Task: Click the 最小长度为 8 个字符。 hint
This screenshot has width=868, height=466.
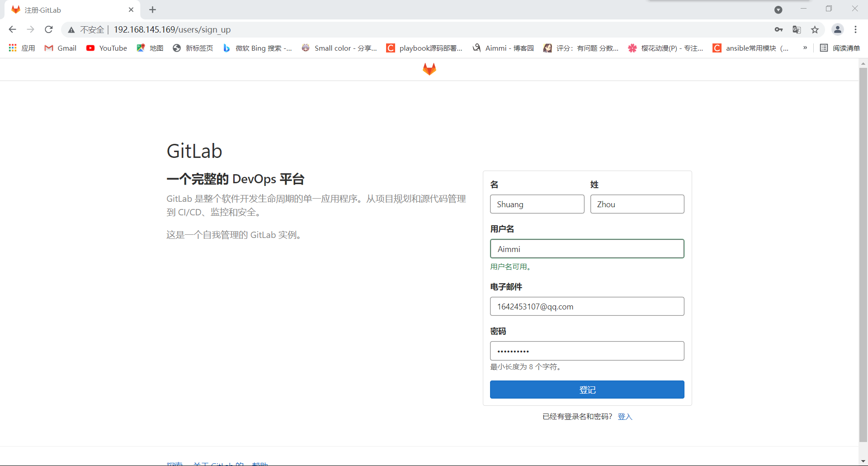Action: (526, 367)
